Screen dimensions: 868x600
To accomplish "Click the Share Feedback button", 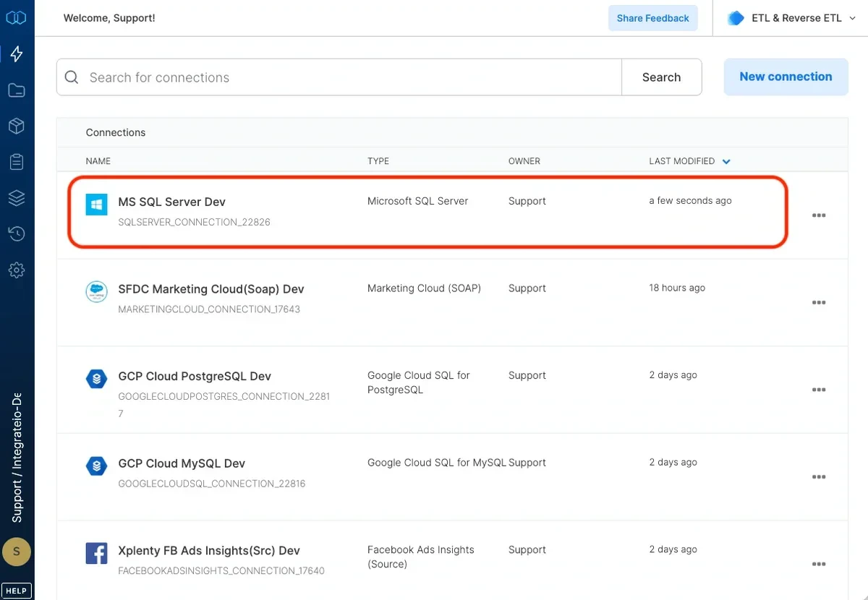I will point(652,17).
